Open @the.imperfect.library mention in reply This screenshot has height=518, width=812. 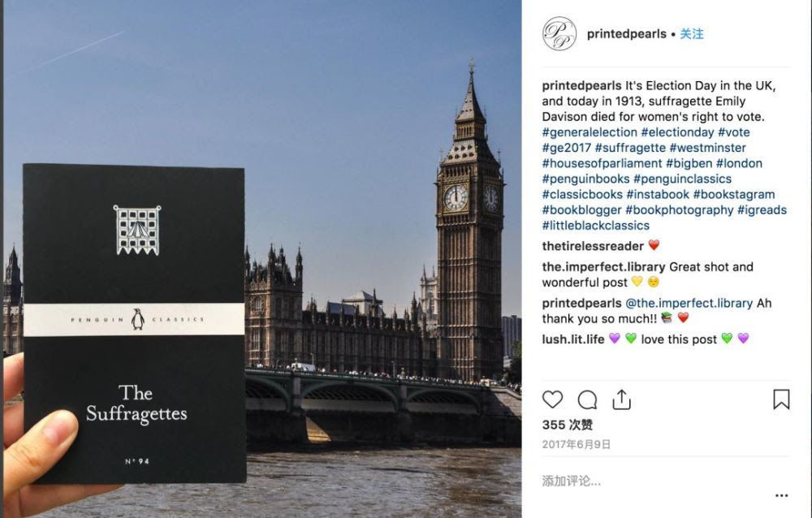tap(689, 303)
